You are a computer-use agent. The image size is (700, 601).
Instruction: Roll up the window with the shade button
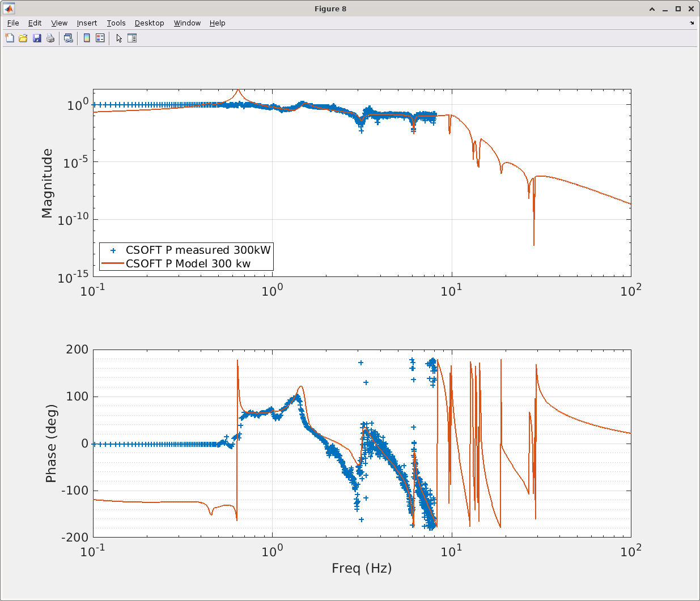coord(652,8)
